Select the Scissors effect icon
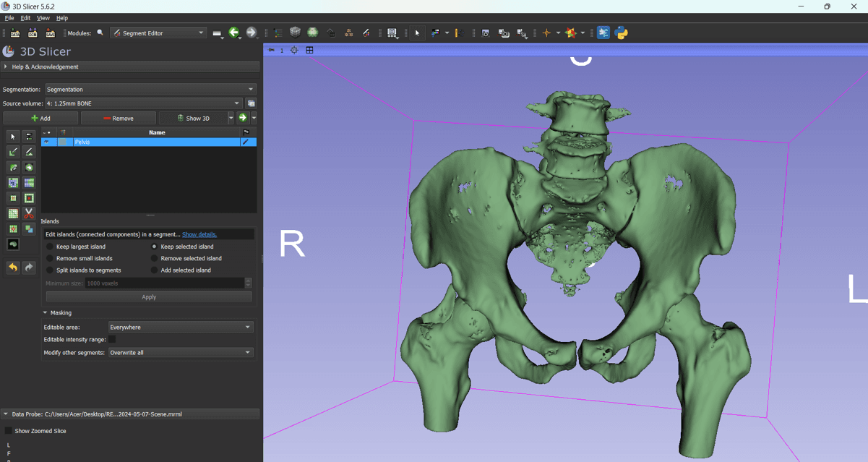Screen dimensions: 868x462 tap(29, 213)
